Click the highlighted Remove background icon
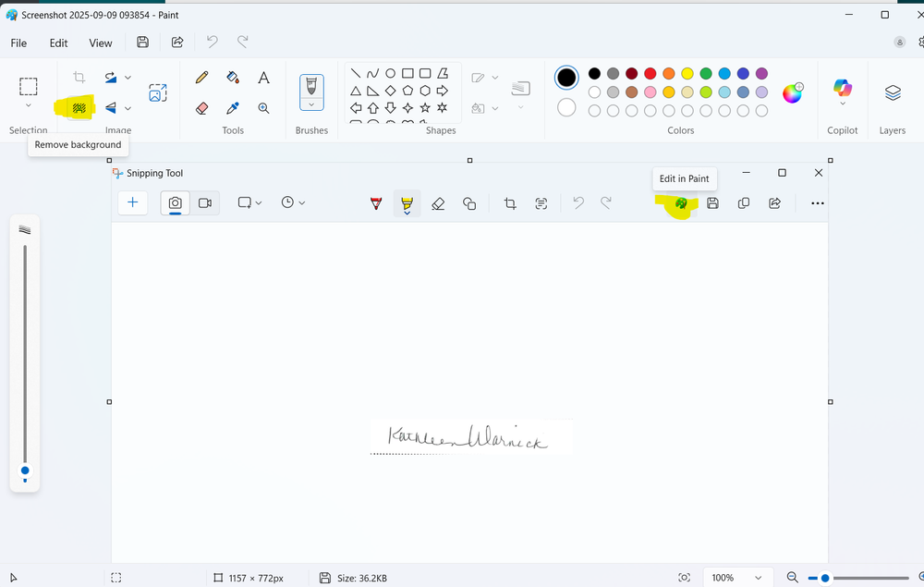 coord(79,108)
